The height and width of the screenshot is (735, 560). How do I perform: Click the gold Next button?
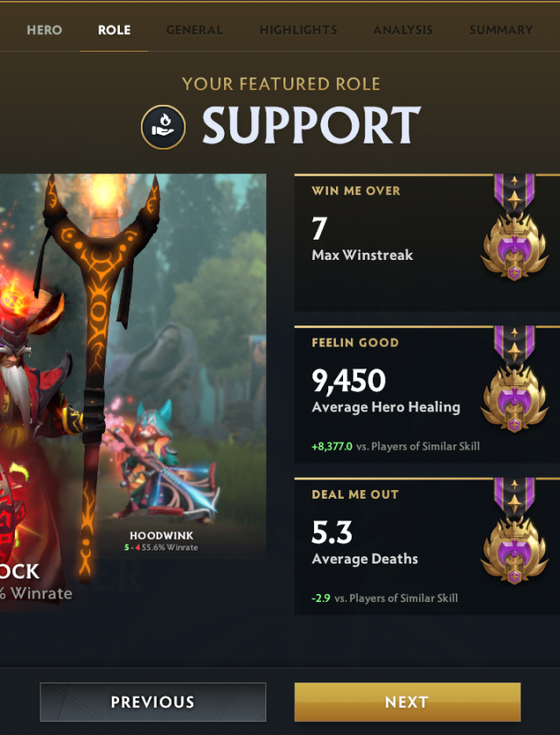pyautogui.click(x=407, y=702)
